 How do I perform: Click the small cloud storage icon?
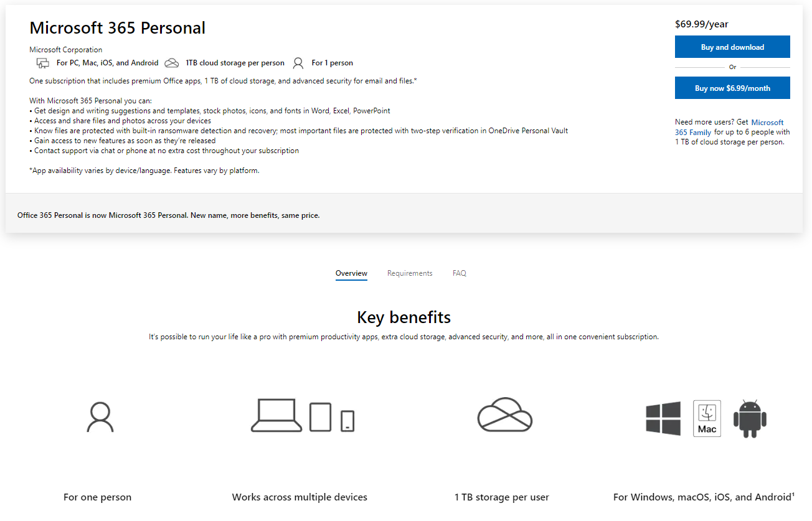[x=172, y=63]
